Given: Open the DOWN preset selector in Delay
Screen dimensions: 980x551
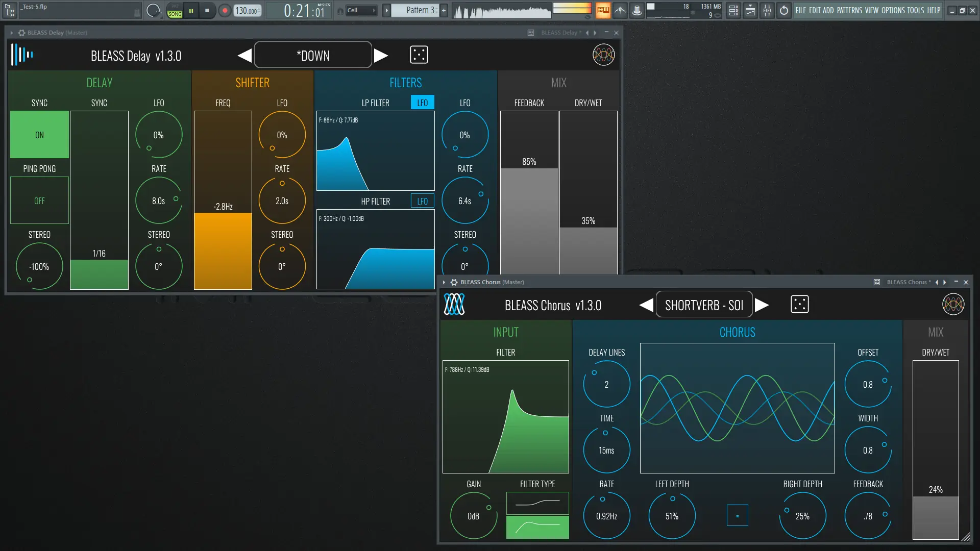Looking at the screenshot, I should [313, 55].
